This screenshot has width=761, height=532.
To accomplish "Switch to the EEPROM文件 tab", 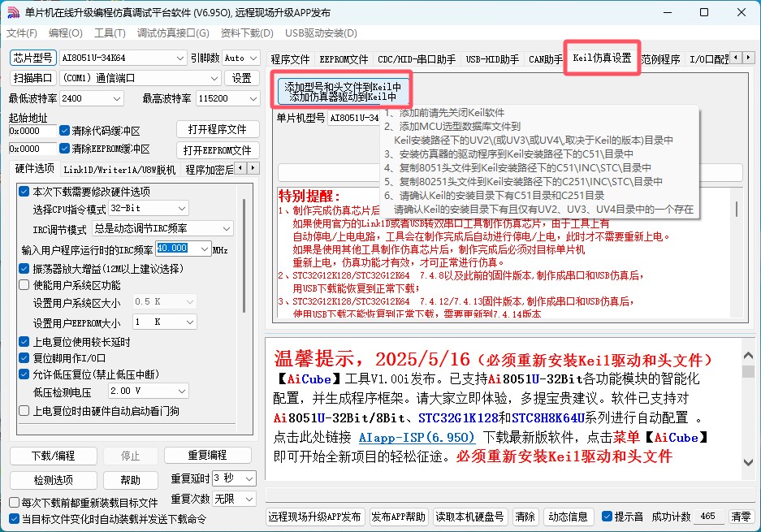I will (344, 59).
